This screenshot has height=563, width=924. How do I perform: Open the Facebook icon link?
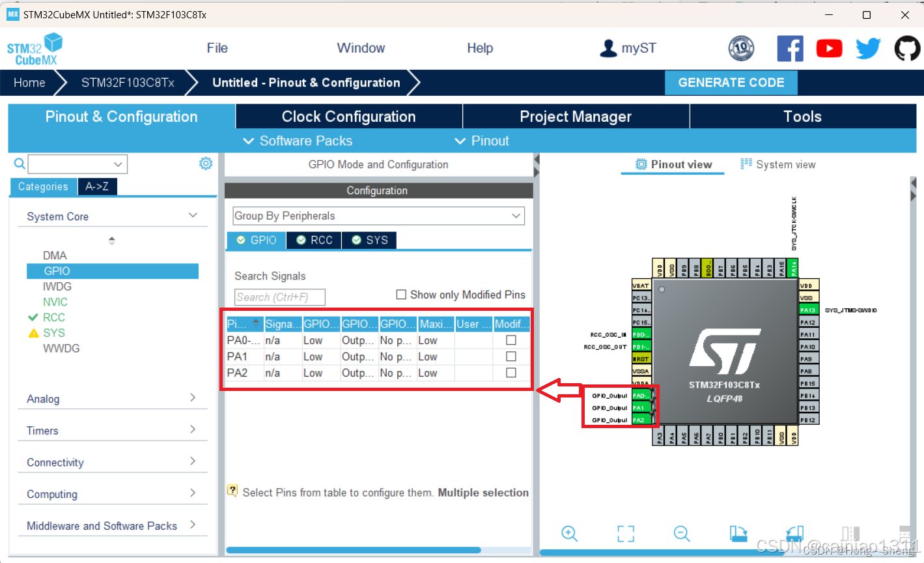click(790, 48)
